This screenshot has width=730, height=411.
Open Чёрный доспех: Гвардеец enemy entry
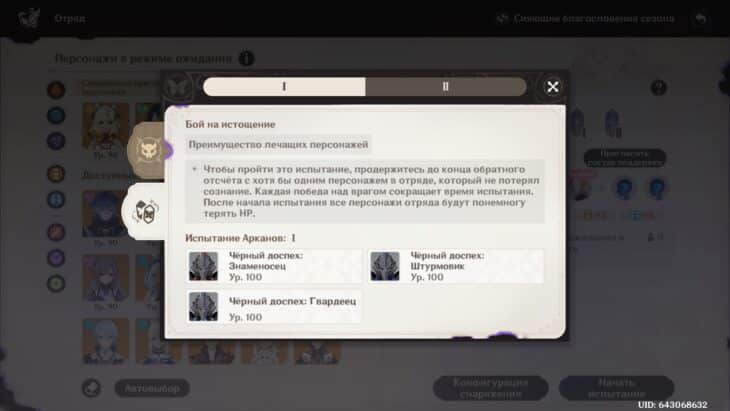(274, 307)
